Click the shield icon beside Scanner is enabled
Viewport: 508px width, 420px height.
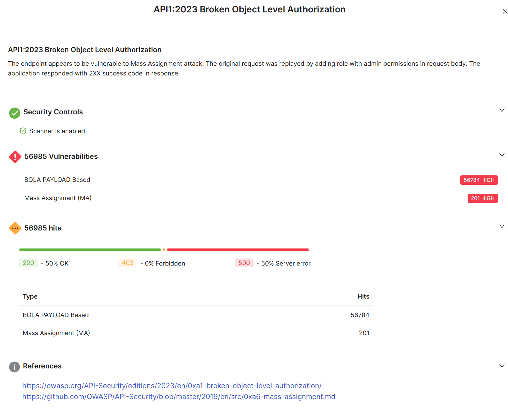[23, 131]
